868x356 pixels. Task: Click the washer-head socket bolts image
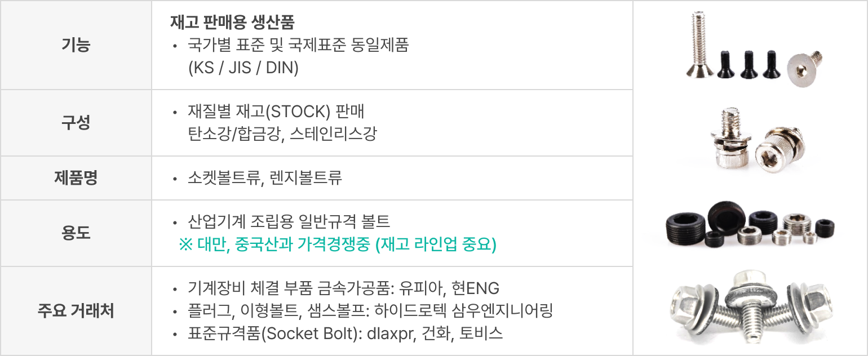click(x=749, y=138)
